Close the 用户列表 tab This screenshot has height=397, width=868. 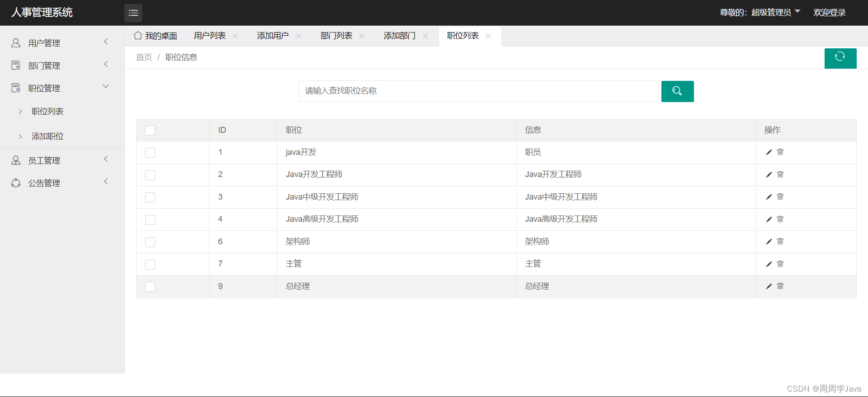236,36
